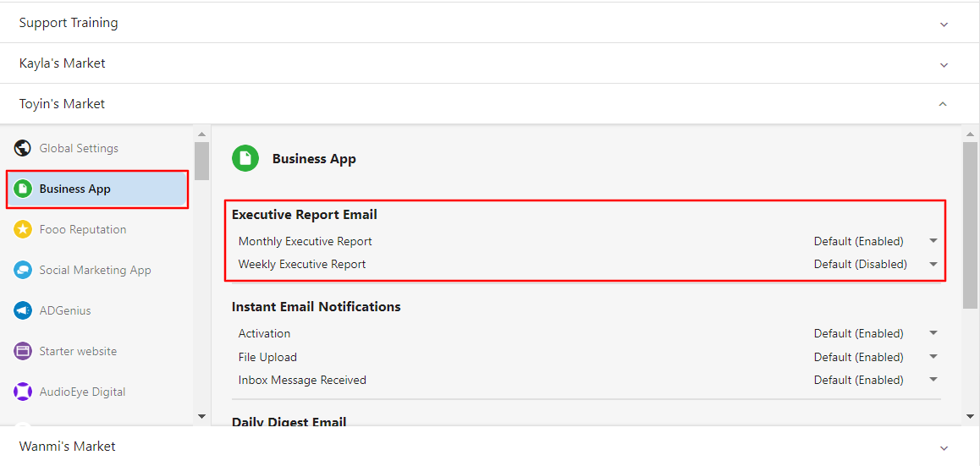Click the Global Settings globe icon
This screenshot has width=980, height=466.
click(x=23, y=149)
